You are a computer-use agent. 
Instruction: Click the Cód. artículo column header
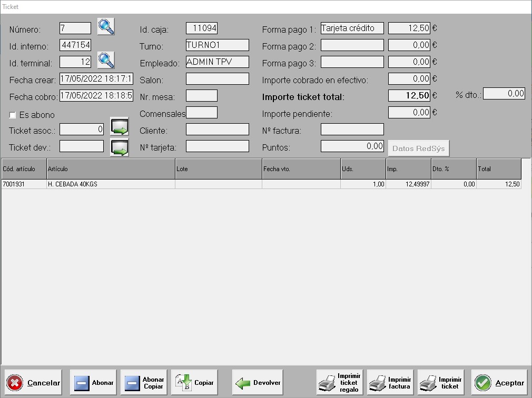tap(24, 169)
